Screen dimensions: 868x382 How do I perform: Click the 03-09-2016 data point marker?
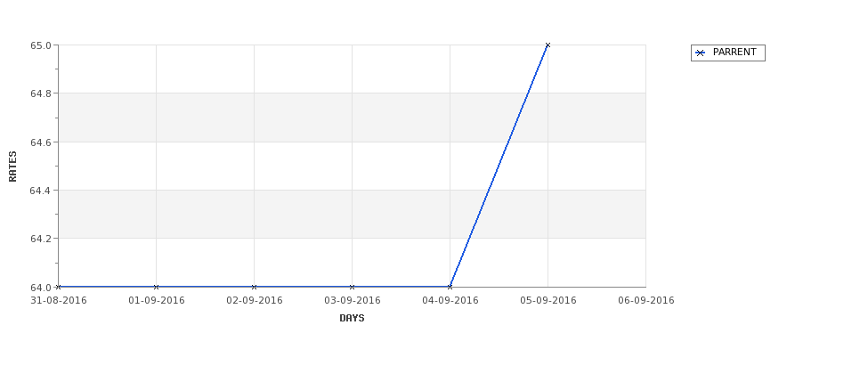click(352, 287)
